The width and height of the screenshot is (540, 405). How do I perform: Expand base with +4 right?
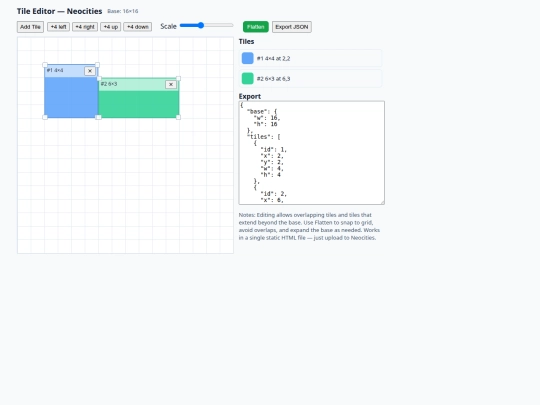[85, 27]
